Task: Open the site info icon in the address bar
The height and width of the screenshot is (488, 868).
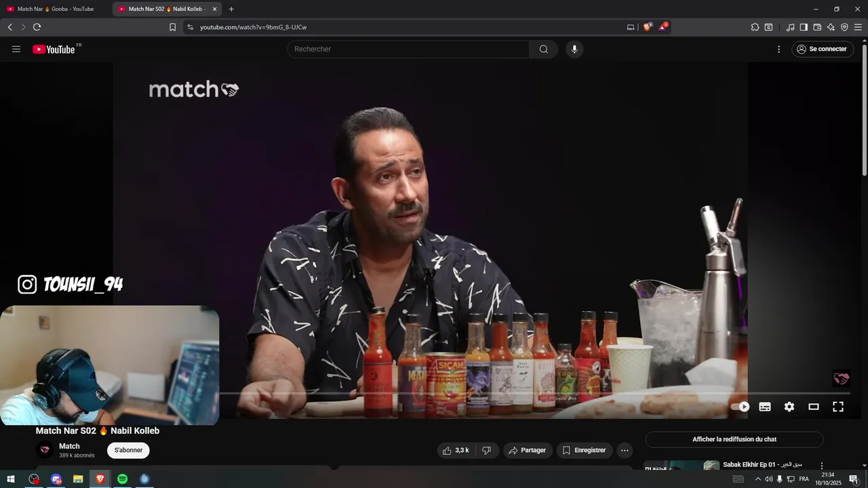Action: pos(190,27)
